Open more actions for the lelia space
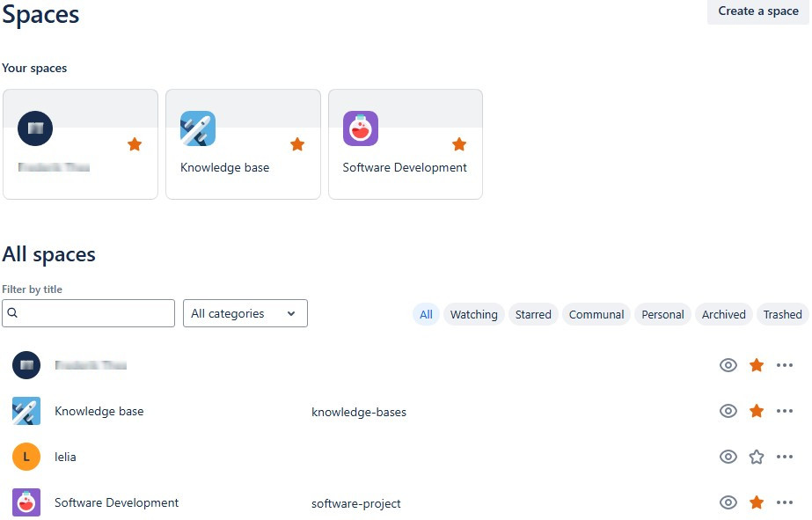The height and width of the screenshot is (520, 812). point(785,457)
